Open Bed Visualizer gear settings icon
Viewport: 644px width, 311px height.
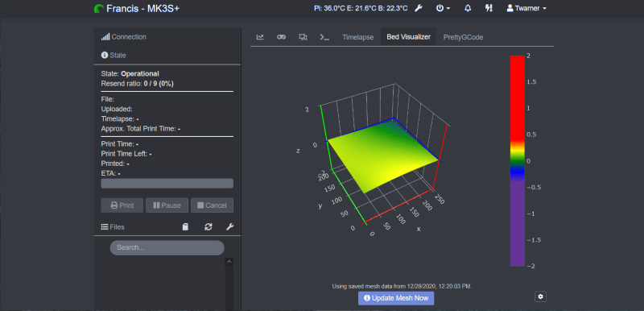pyautogui.click(x=540, y=296)
